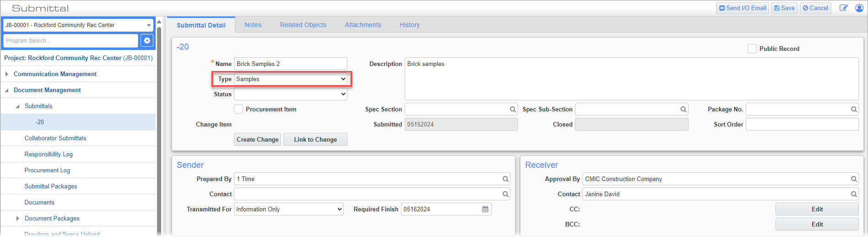Expand the Communication Management tree node
Screen dimensions: 868x237
point(7,74)
